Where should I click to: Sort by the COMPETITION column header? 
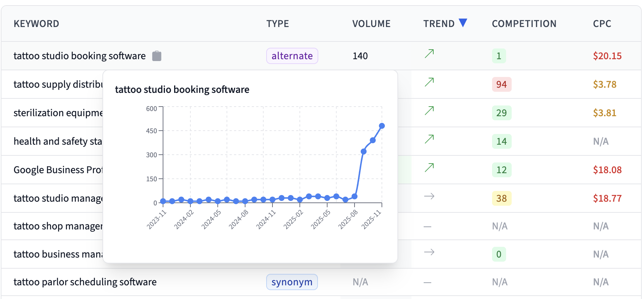(x=524, y=24)
